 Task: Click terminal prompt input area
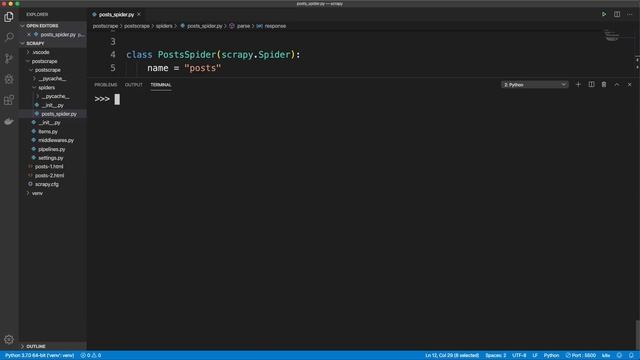(117, 99)
